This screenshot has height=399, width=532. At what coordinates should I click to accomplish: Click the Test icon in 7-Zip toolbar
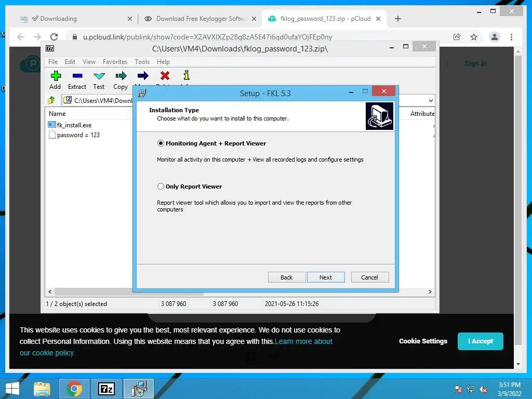[99, 76]
